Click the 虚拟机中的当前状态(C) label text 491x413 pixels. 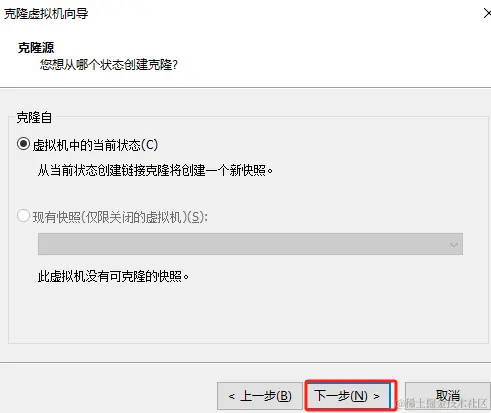(95, 145)
